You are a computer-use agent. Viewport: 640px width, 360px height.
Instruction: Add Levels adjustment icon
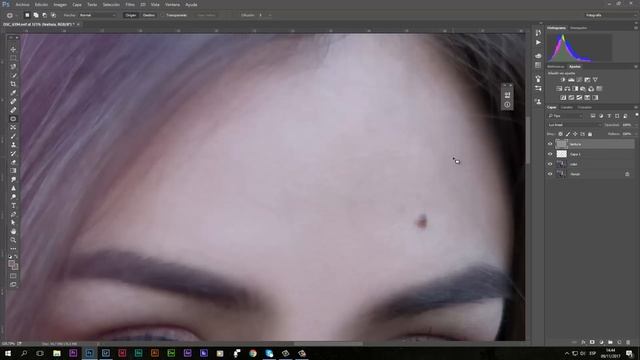(x=571, y=80)
